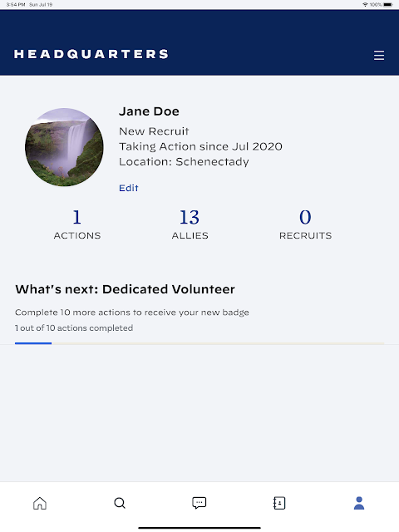Tap the Jane Doe name
Screen dimensions: 399x532
click(x=149, y=111)
